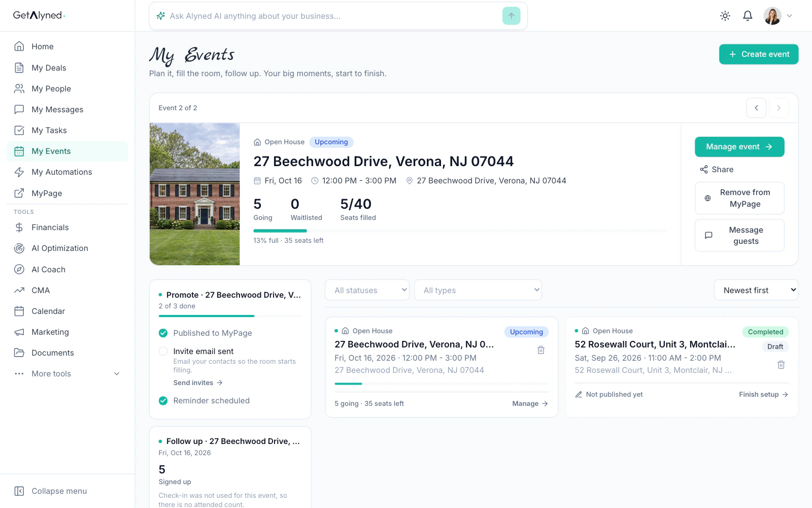The image size is (812, 508).
Task: Click the Promote checklist progress bar
Action: click(230, 316)
